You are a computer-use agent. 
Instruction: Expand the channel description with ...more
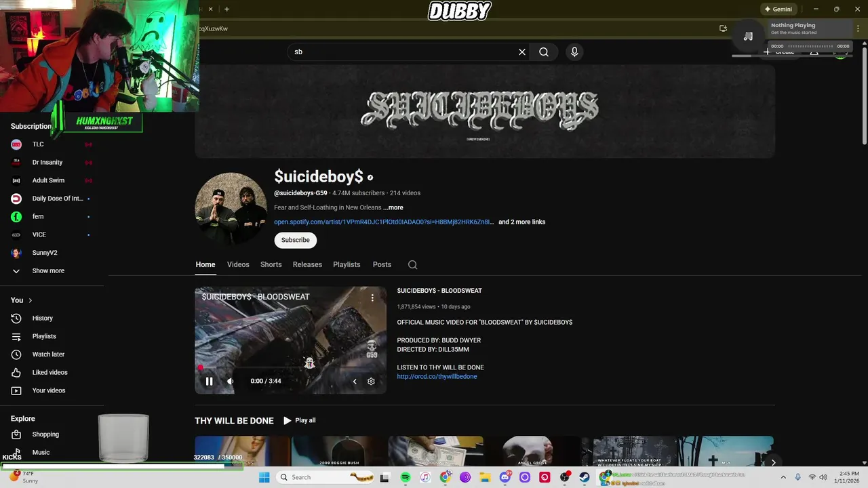click(x=393, y=207)
